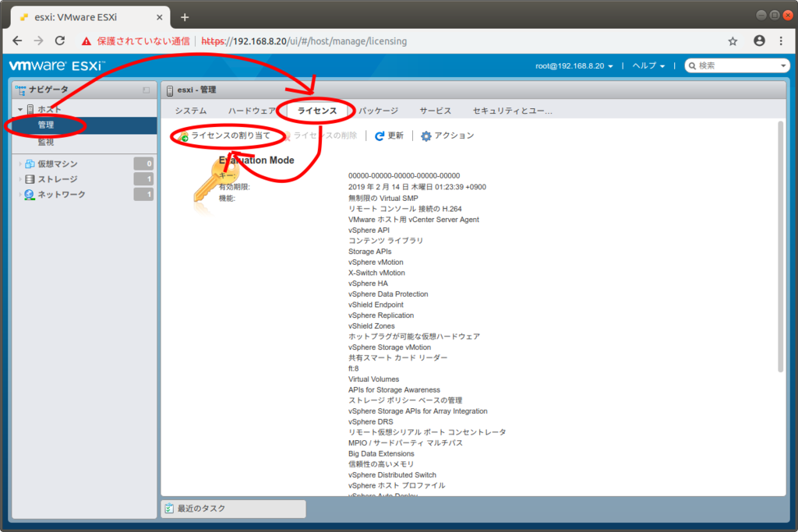This screenshot has height=532, width=798.
Task: Open 仮想マシン in the navigator
Action: pyautogui.click(x=58, y=164)
